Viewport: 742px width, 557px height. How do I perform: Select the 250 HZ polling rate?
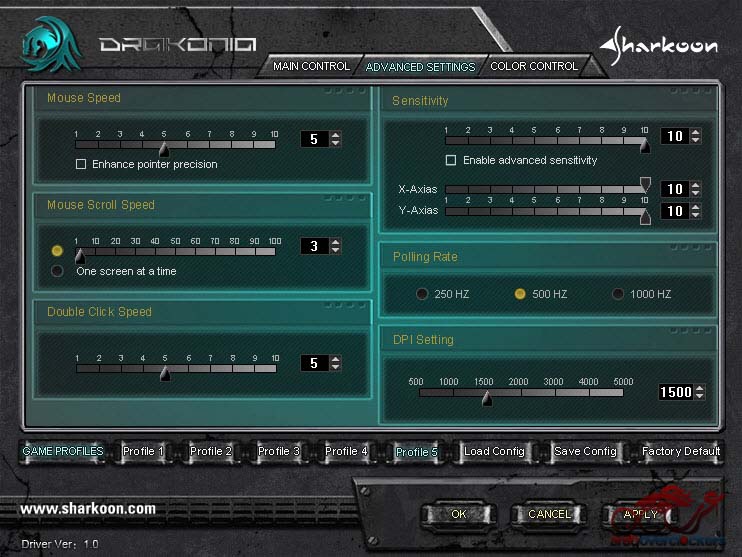(422, 294)
